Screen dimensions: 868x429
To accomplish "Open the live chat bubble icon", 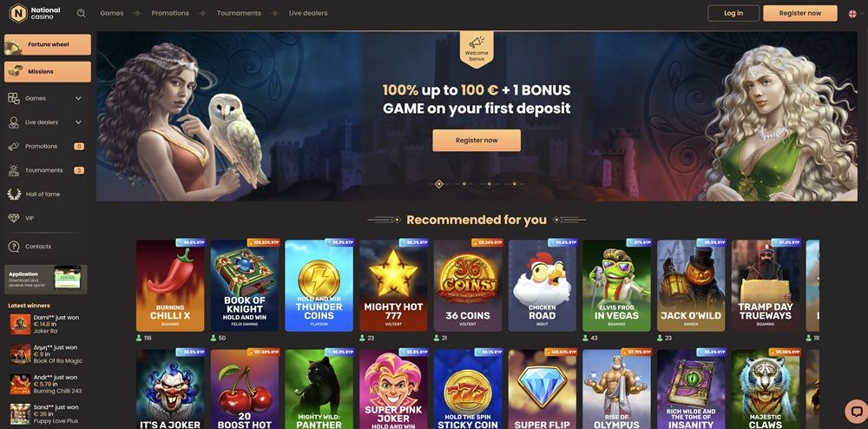I will click(856, 411).
